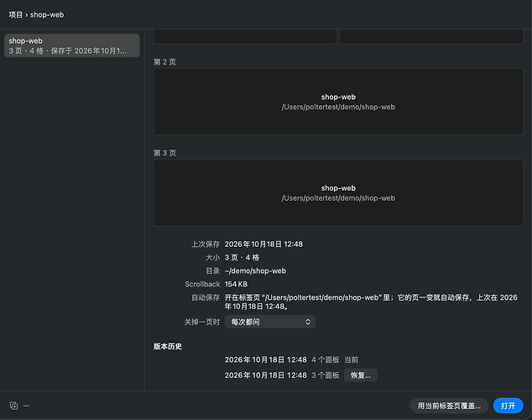Select the shop-web project in the sidebar
Image resolution: width=532 pixels, height=420 pixels.
(x=72, y=45)
